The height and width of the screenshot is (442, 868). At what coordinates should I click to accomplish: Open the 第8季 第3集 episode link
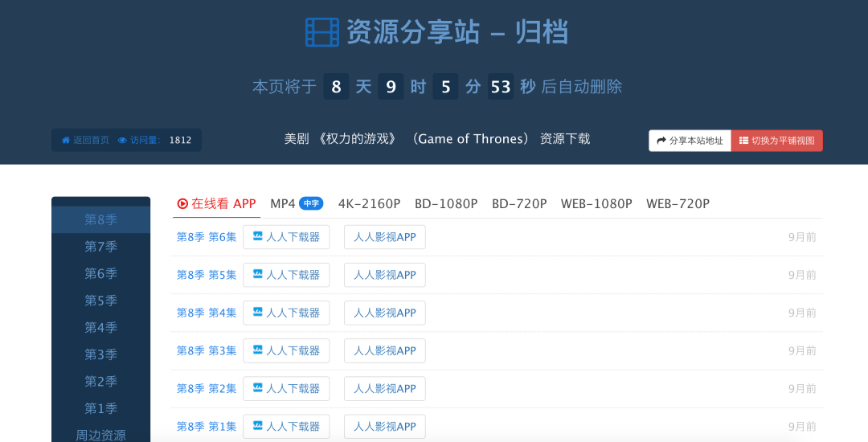[x=206, y=350]
